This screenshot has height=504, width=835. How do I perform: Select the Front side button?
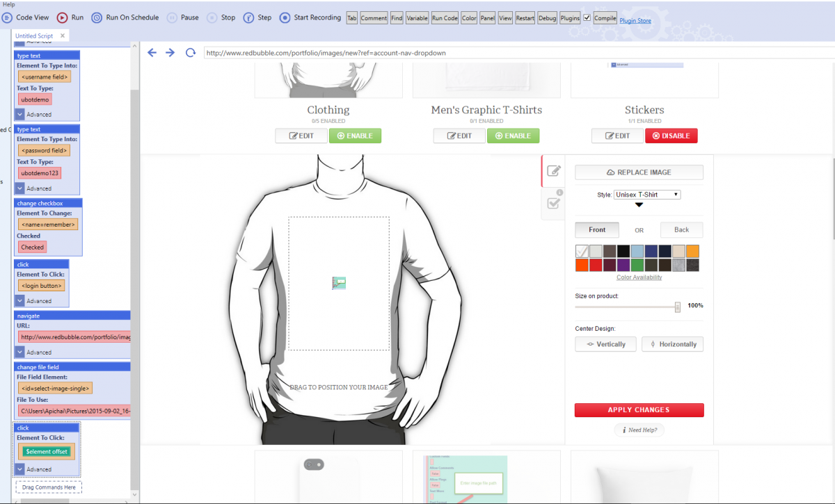(597, 229)
